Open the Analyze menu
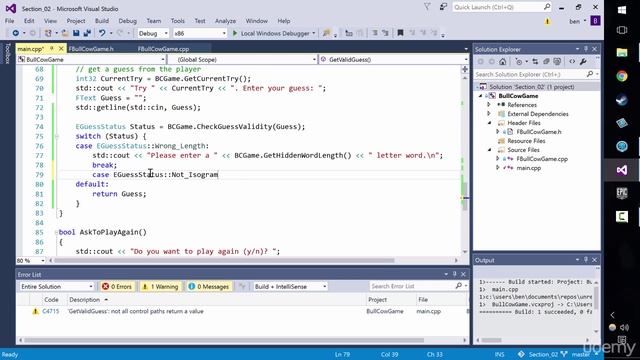This screenshot has width=640, height=360. (x=225, y=21)
